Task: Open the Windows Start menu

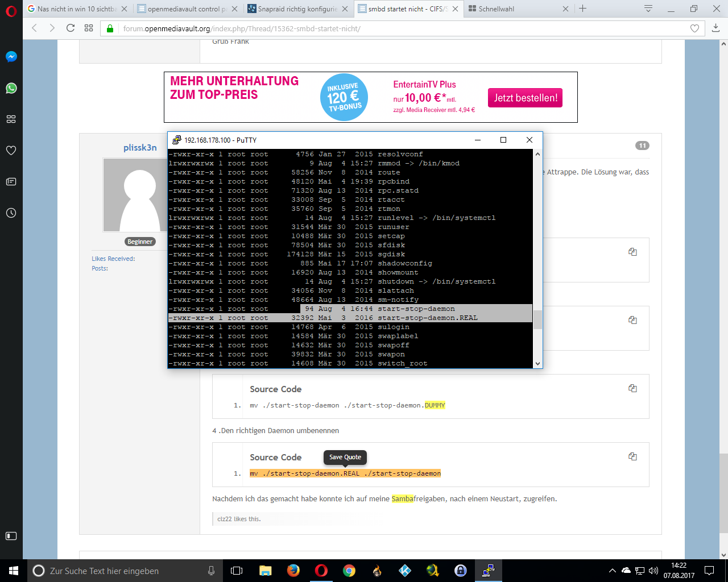Action: click(14, 571)
